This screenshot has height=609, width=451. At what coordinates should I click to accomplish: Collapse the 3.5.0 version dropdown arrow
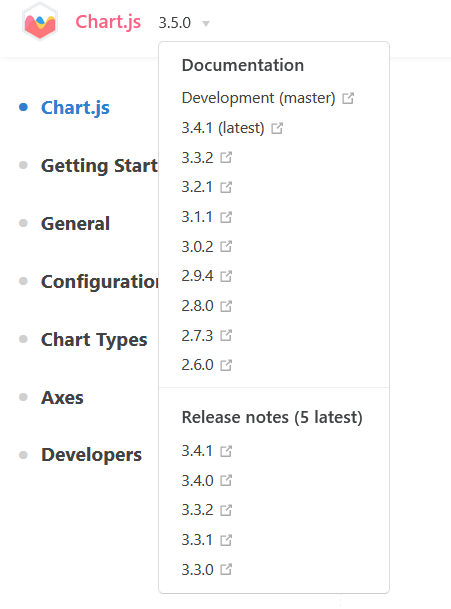[206, 24]
